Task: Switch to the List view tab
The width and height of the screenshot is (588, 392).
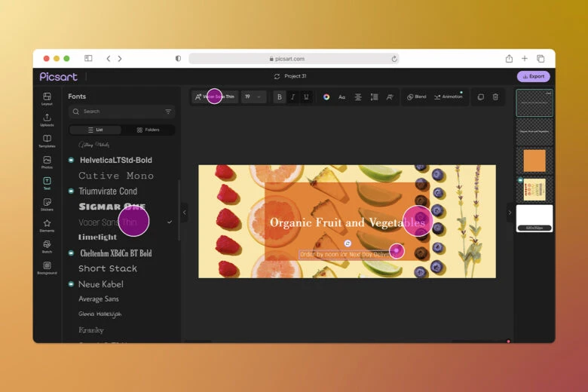Action: click(95, 130)
